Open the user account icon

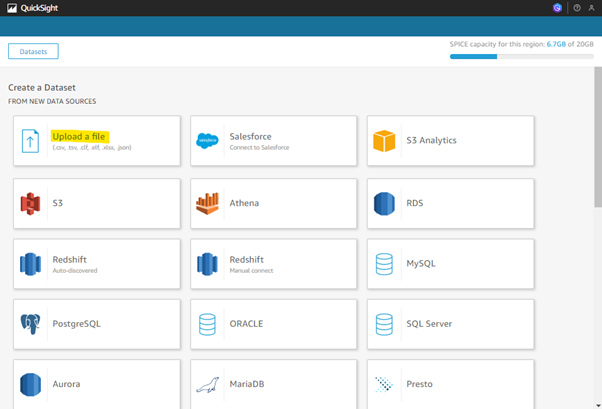pos(591,8)
